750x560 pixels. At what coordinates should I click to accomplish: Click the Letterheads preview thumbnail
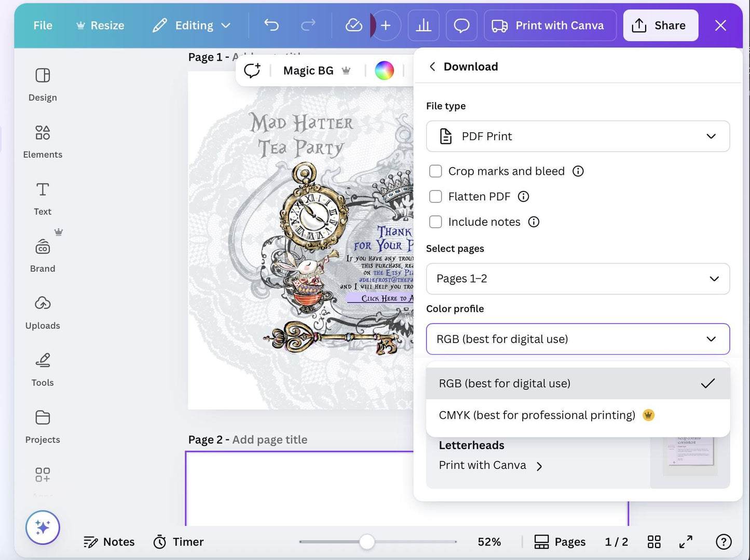690,461
